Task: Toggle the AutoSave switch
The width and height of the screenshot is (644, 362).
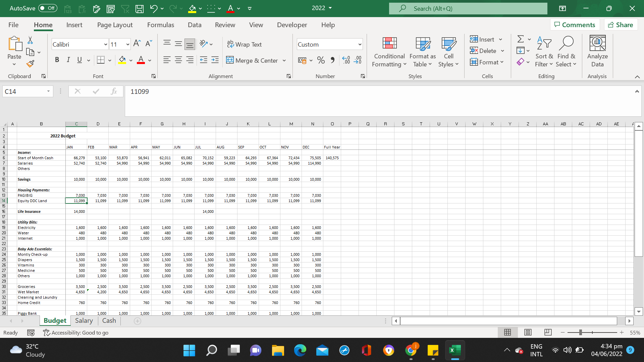Action: coord(47,8)
